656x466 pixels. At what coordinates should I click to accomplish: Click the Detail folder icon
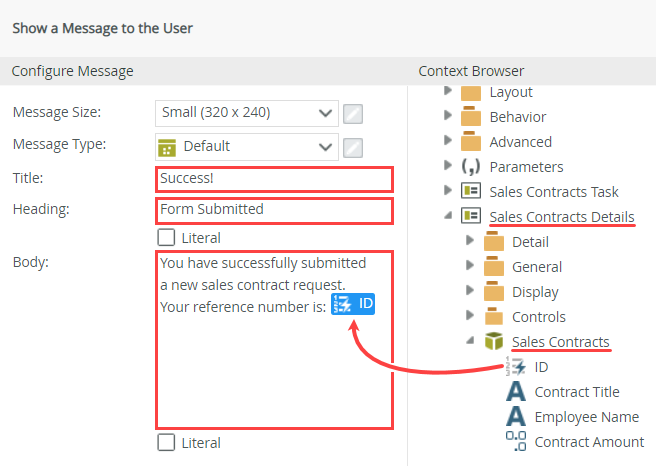[494, 241]
